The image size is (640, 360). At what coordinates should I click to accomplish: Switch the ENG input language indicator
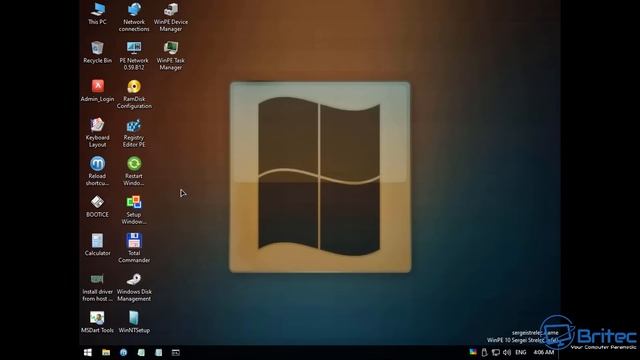520,352
